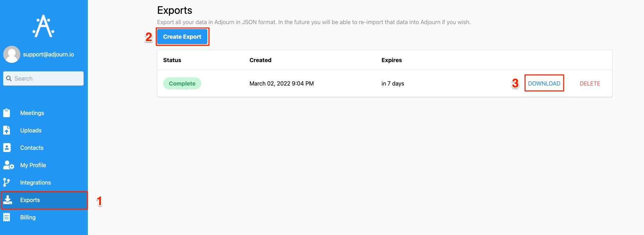Click the Integrations branch icon
This screenshot has height=235, width=644.
point(6,182)
